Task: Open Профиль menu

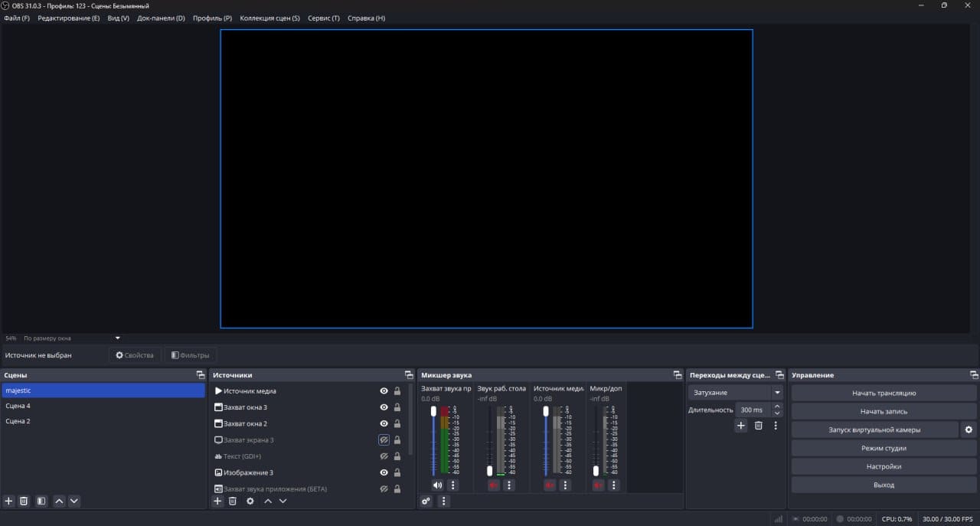Action: click(212, 18)
